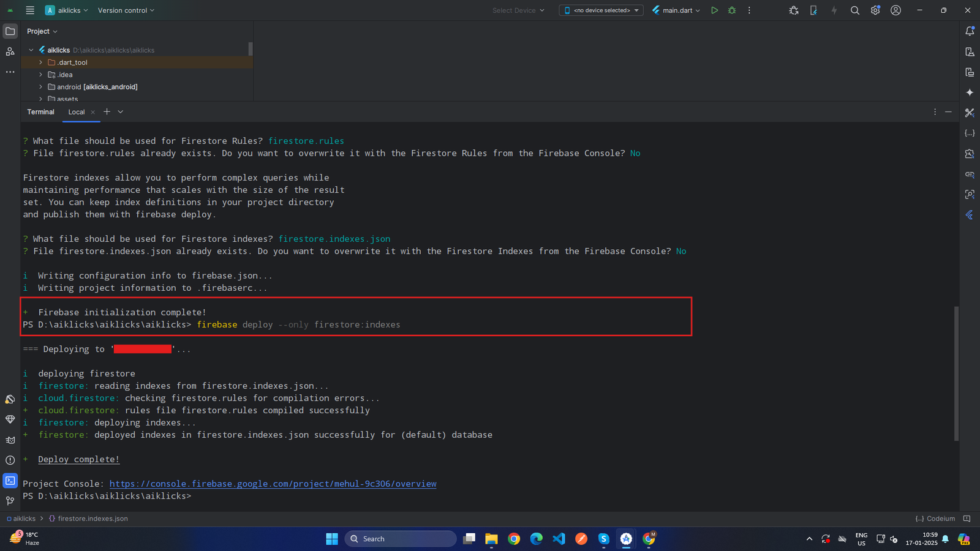Expand the .dart_tool folder
This screenshot has width=980, height=551.
click(x=41, y=62)
